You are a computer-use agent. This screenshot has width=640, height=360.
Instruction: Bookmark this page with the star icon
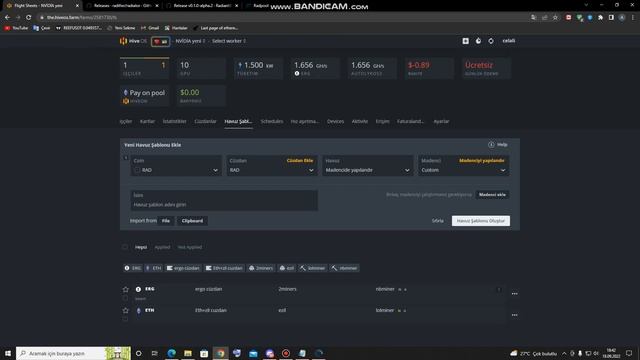[x=555, y=18]
